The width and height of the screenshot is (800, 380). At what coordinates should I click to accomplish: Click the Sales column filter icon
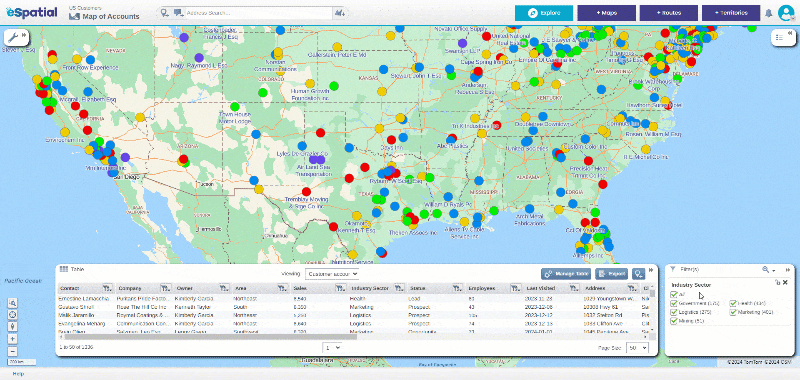point(340,288)
